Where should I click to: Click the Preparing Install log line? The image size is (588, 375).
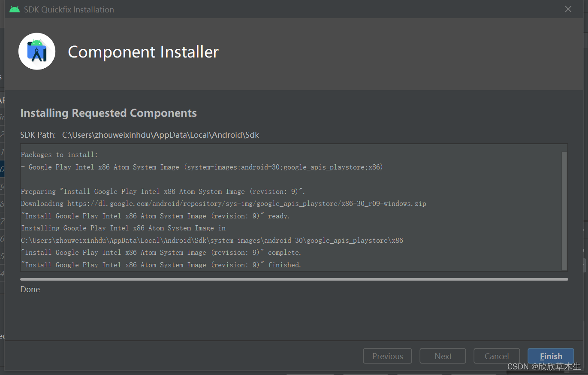[163, 192]
